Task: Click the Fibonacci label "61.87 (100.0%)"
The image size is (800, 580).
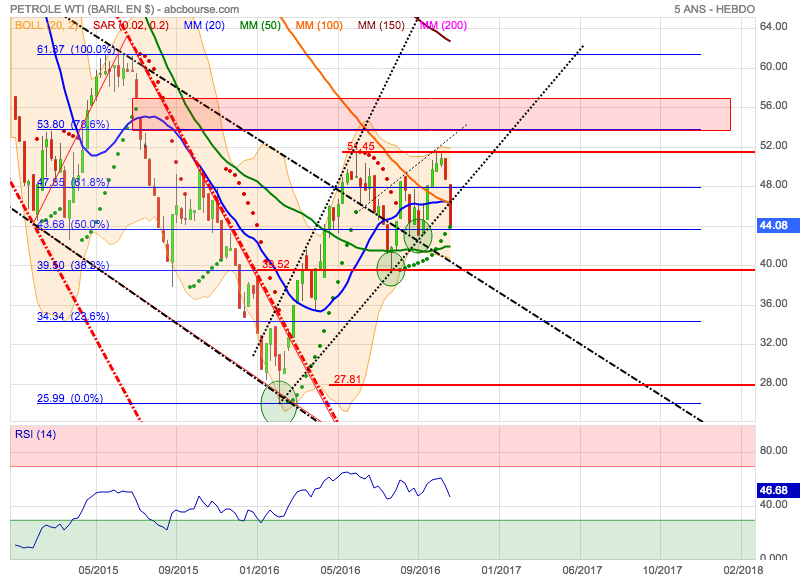Action: pyautogui.click(x=76, y=49)
